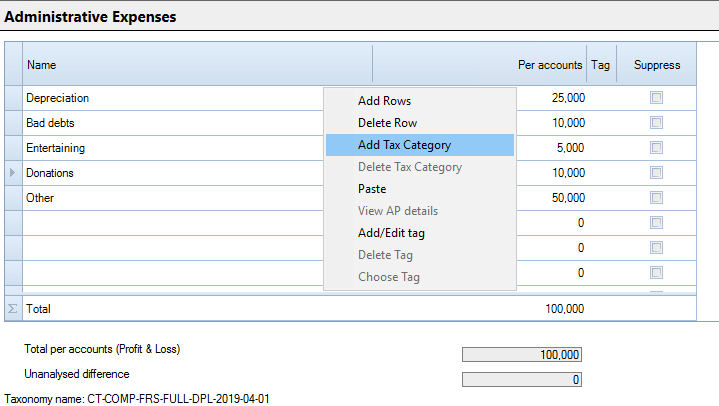Image resolution: width=719 pixels, height=406 pixels.
Task: Click the 100,000 value in Total row
Action: point(564,309)
